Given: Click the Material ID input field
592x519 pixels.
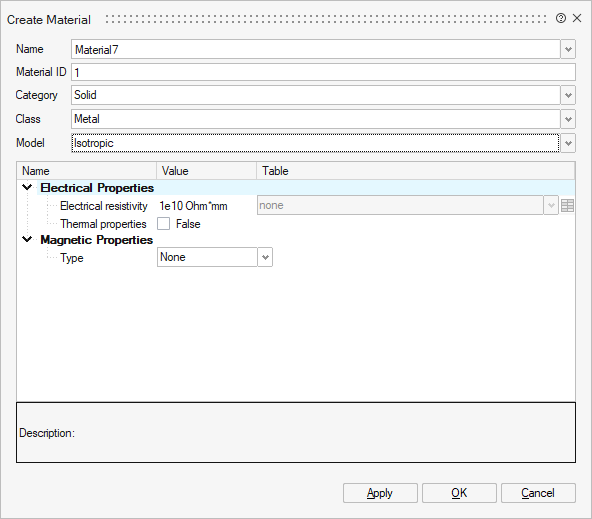Looking at the screenshot, I should tap(323, 72).
